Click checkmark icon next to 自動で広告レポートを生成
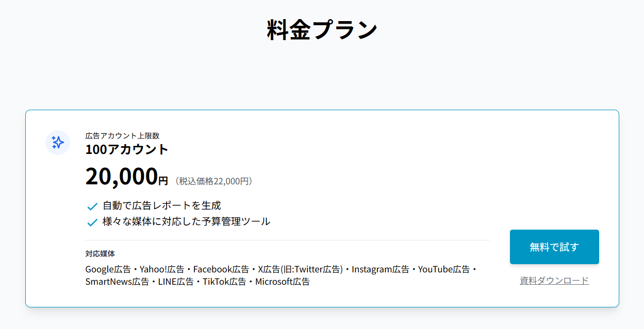 [x=92, y=206]
